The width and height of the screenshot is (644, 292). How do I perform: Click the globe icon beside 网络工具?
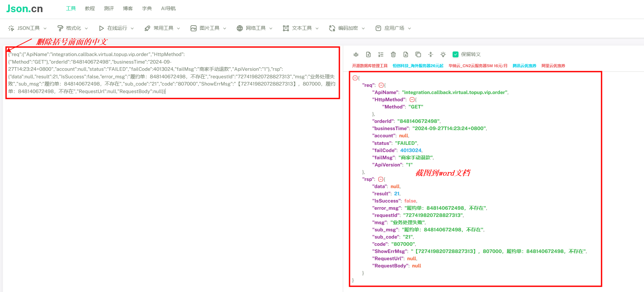[x=240, y=28]
